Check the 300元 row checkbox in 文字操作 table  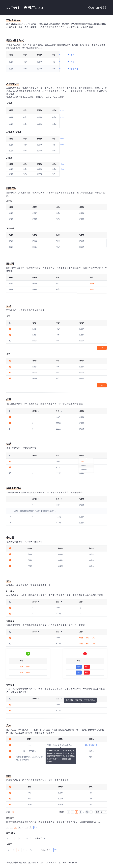10,644
